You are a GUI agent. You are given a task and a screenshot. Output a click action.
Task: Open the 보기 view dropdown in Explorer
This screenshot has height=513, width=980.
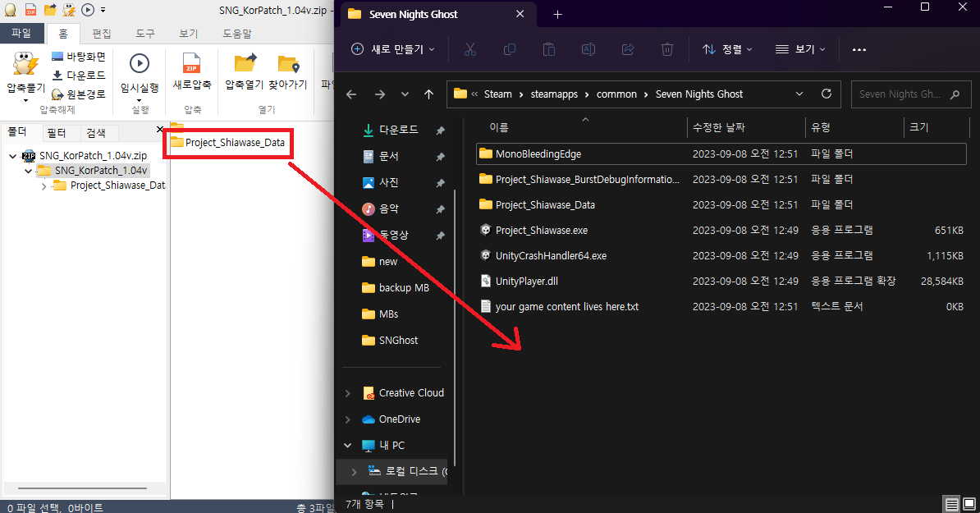click(x=800, y=49)
